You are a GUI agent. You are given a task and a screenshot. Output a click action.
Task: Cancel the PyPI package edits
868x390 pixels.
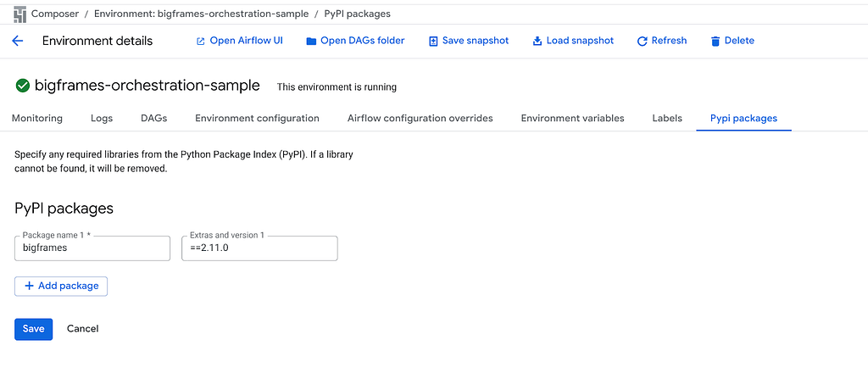[82, 329]
